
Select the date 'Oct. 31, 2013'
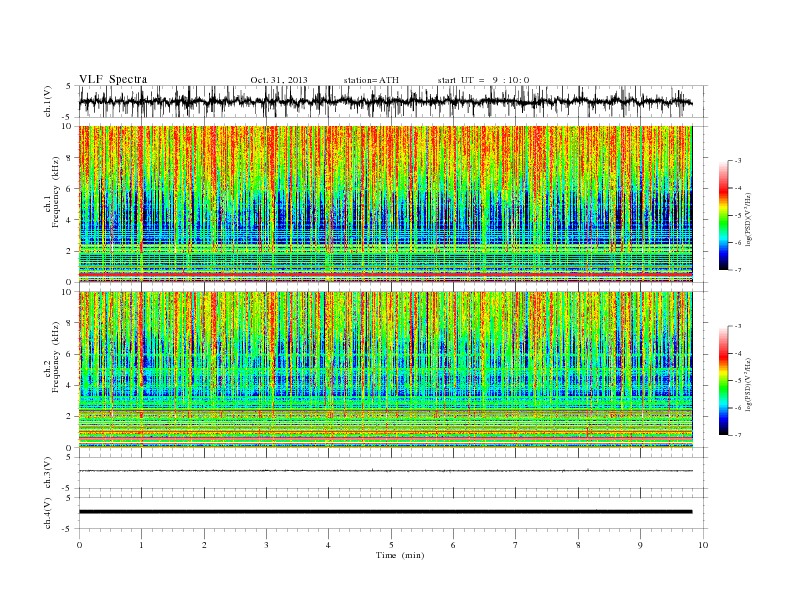pyautogui.click(x=279, y=80)
